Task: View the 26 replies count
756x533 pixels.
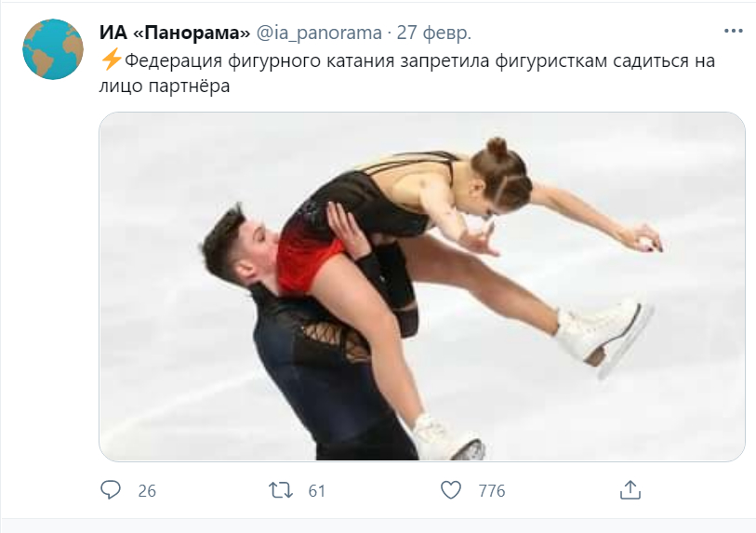Action: tap(147, 491)
